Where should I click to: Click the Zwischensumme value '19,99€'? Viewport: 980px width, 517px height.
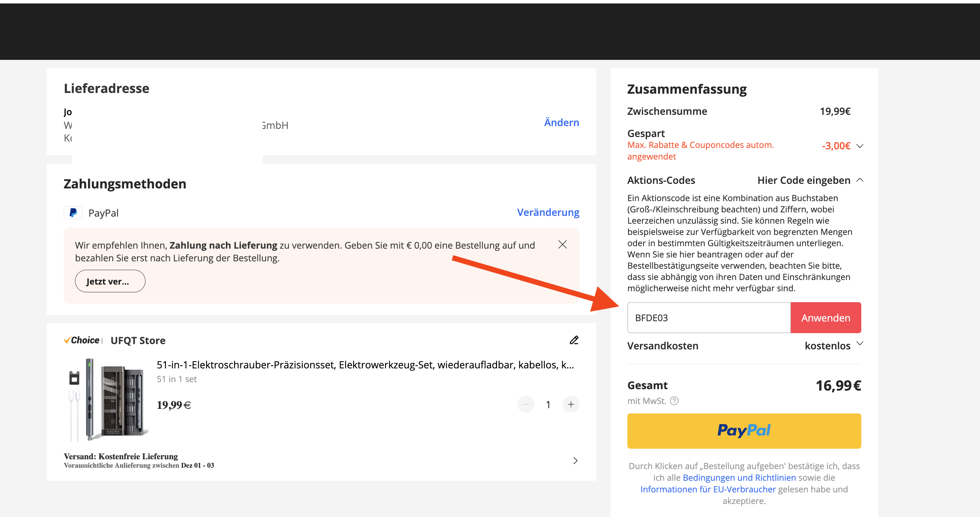835,112
